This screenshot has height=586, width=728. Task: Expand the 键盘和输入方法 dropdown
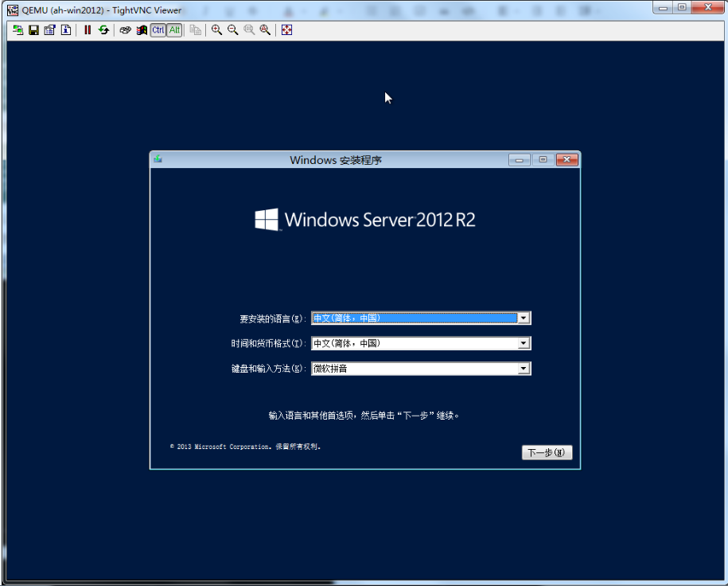point(523,369)
